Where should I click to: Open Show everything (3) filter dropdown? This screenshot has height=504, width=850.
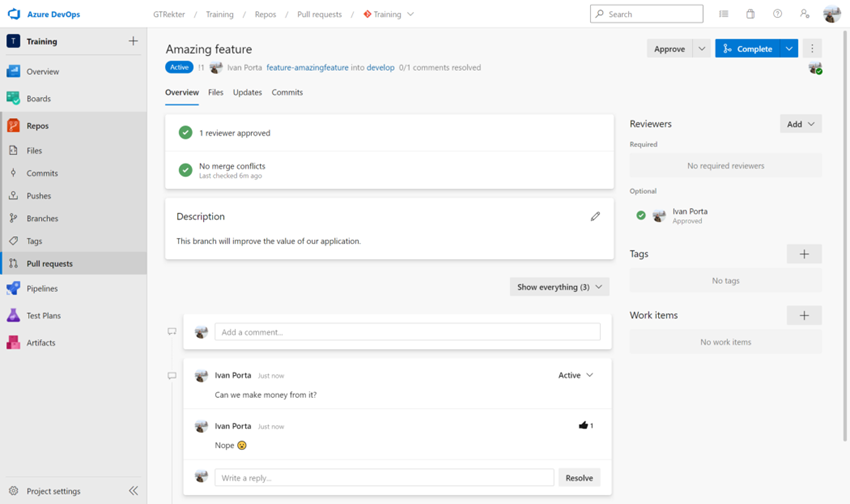pos(559,287)
